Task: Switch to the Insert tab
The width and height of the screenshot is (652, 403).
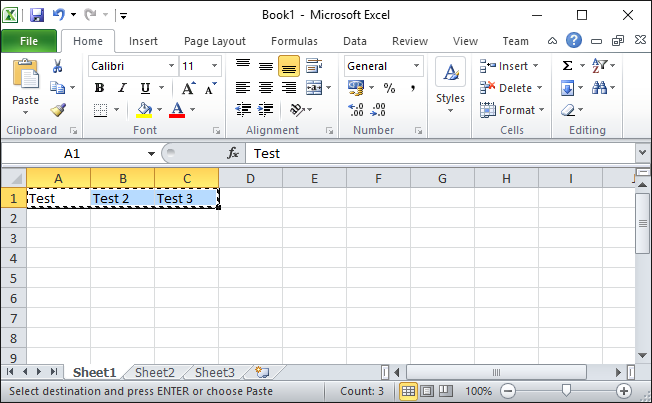Action: point(143,41)
